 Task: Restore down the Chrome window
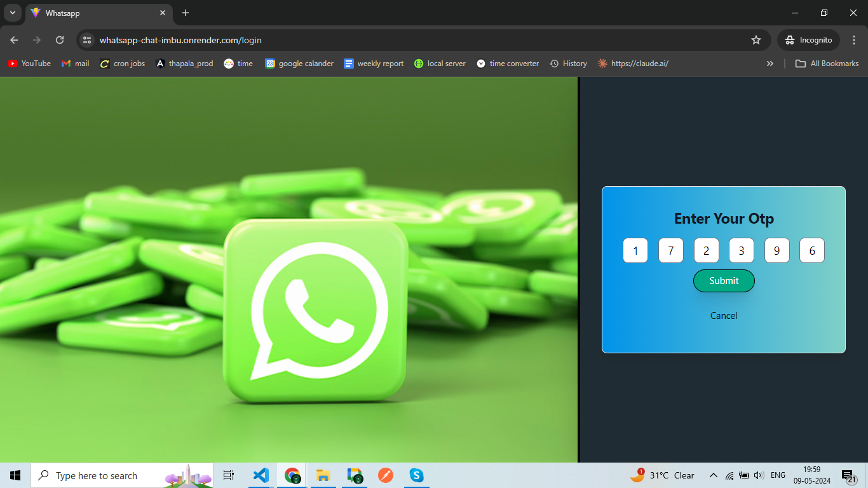pos(824,13)
